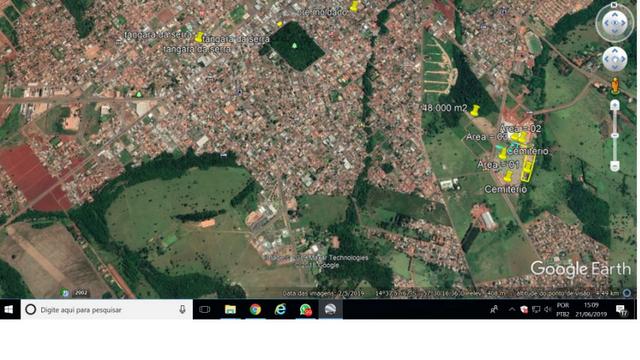Zoom out with the minus button
640x360 pixels.
(615, 166)
